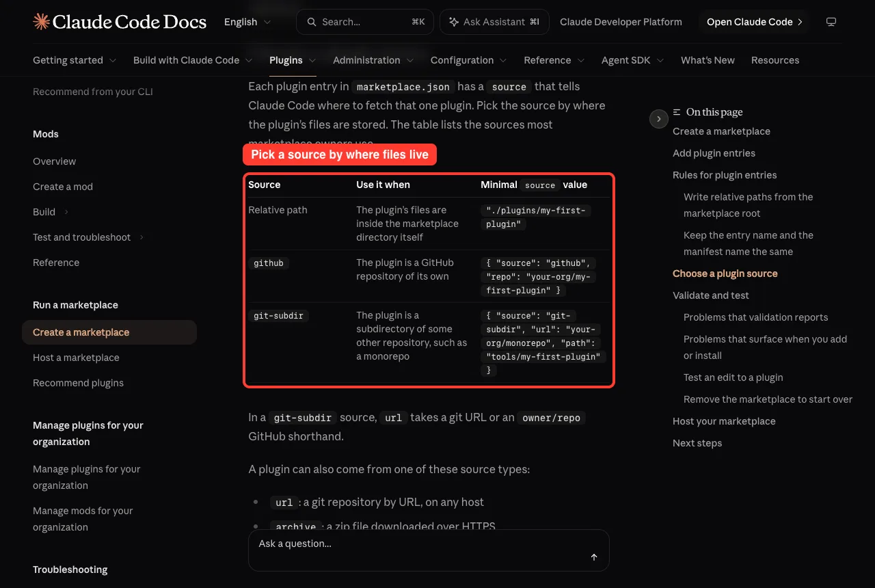Go to Create a mod page

coord(63,187)
